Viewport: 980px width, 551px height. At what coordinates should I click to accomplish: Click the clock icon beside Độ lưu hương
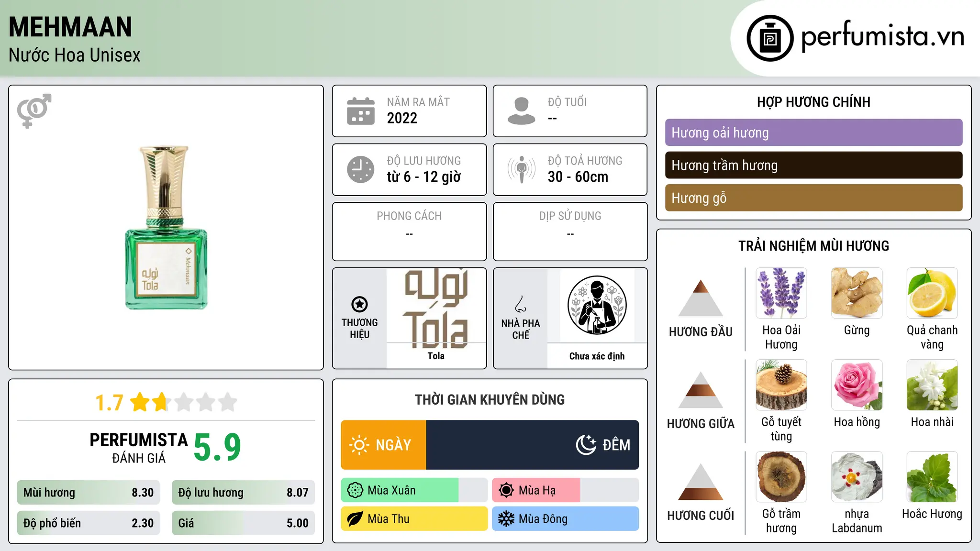[x=361, y=169]
